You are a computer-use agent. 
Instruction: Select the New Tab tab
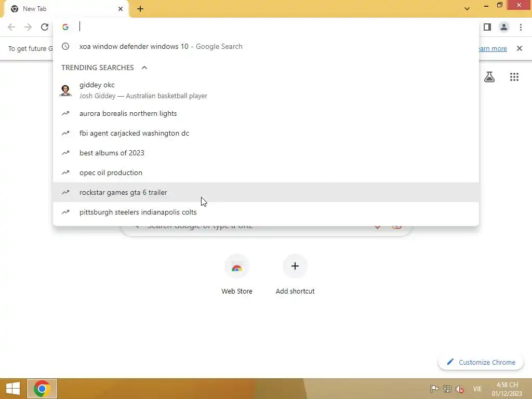coord(67,9)
